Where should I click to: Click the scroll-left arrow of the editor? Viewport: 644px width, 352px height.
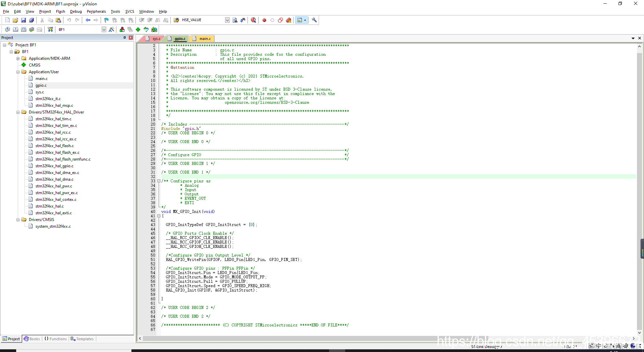tap(140, 338)
